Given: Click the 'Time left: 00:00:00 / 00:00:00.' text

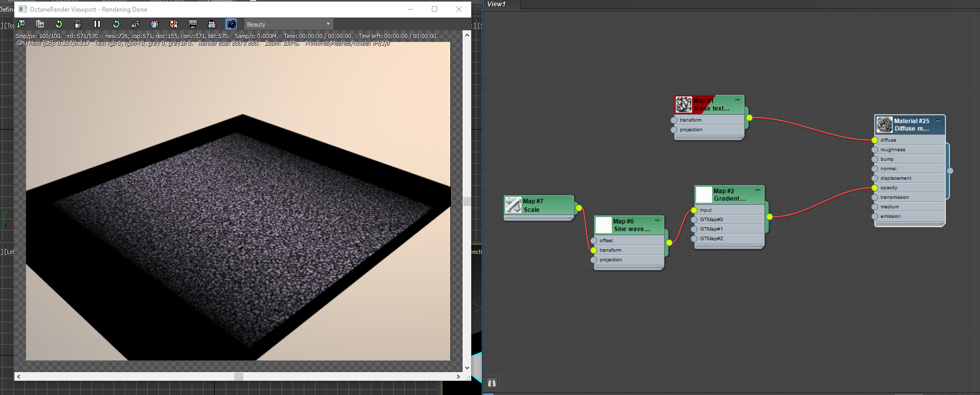Looking at the screenshot, I should [398, 36].
